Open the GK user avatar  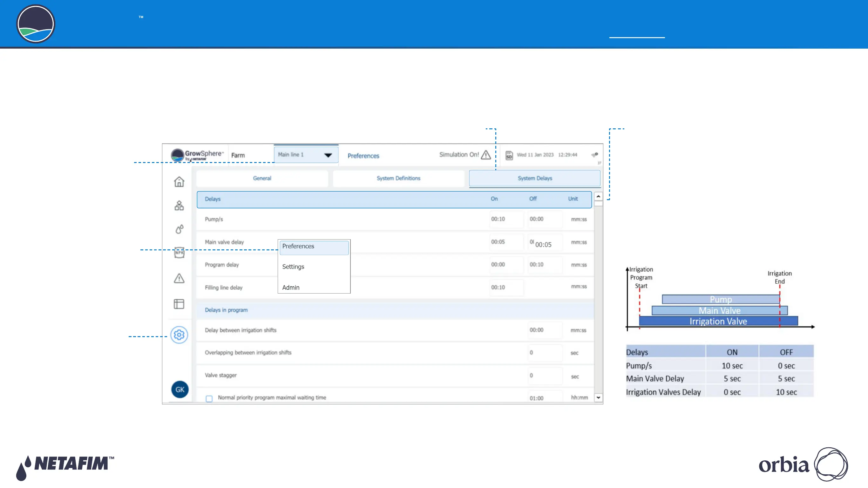click(x=180, y=389)
